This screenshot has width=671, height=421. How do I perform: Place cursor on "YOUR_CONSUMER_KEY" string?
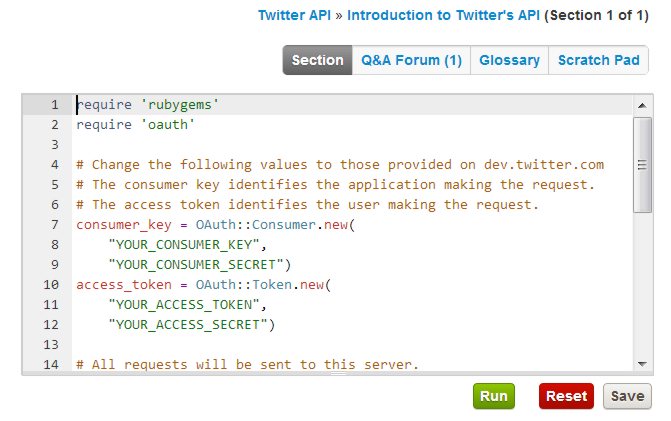coord(184,245)
